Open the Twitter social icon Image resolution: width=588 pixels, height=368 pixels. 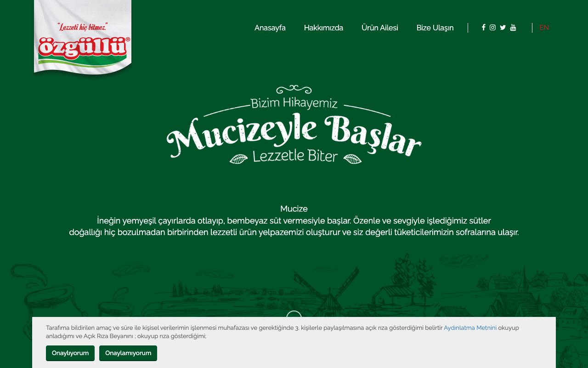(503, 28)
